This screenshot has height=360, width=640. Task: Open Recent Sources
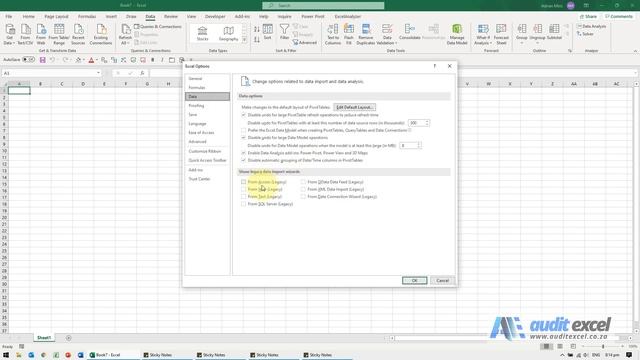[x=78, y=34]
